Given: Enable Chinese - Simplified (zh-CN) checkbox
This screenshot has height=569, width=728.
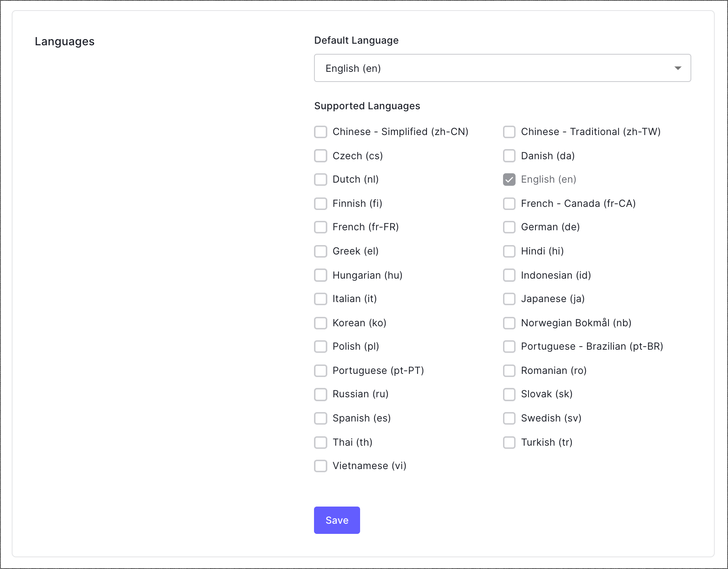Looking at the screenshot, I should tap(321, 132).
